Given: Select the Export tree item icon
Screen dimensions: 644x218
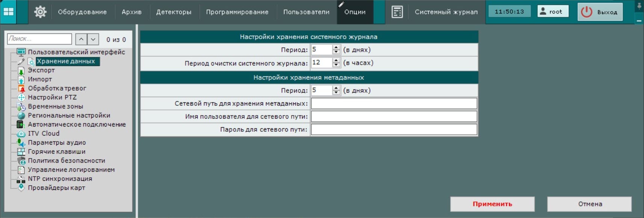Looking at the screenshot, I should 21,70.
